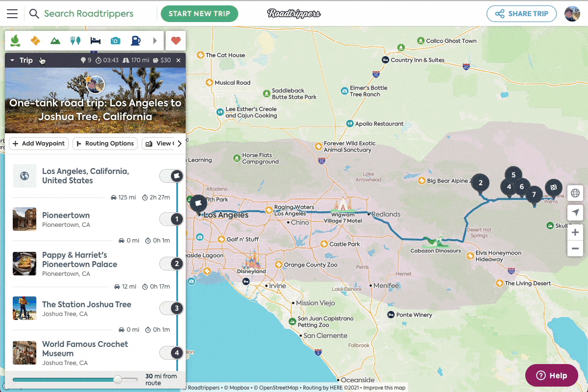Click the Los Angeles start flag marker
588x392 pixels.
tap(198, 203)
